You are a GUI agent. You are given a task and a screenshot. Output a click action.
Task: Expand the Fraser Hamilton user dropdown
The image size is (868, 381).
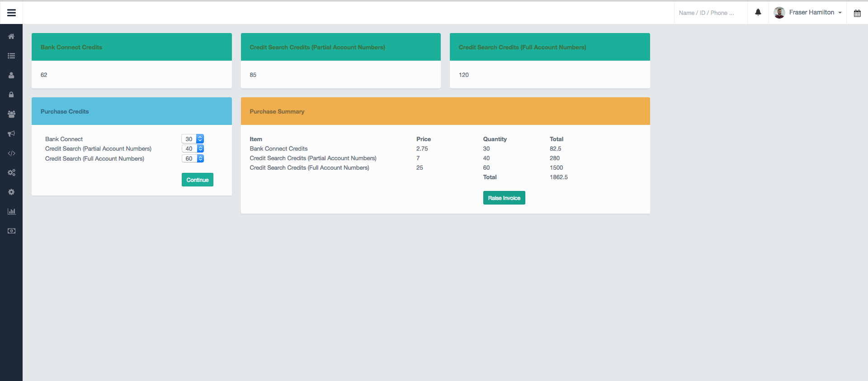coord(808,13)
